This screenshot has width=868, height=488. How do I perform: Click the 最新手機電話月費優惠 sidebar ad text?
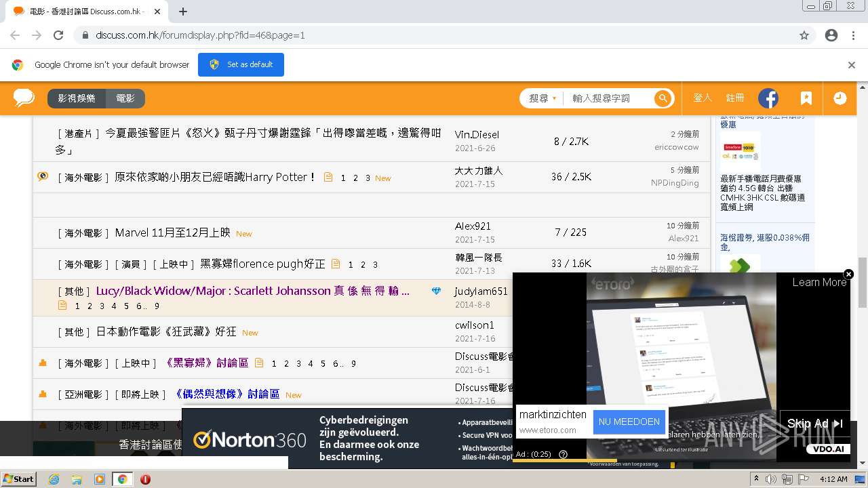[762, 192]
